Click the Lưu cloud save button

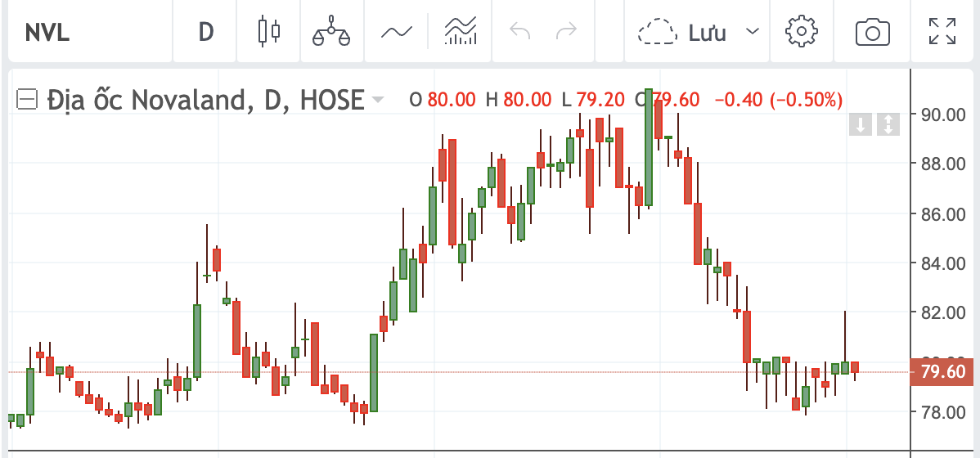[682, 31]
